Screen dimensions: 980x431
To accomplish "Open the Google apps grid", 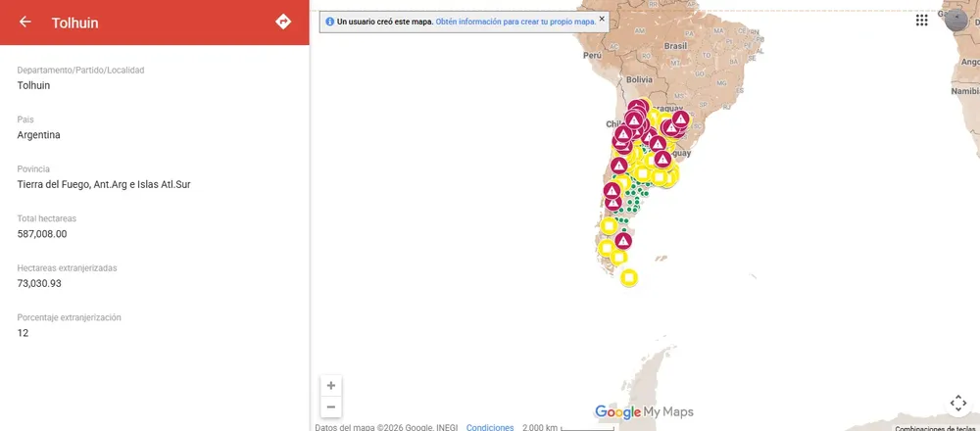I will tap(922, 20).
